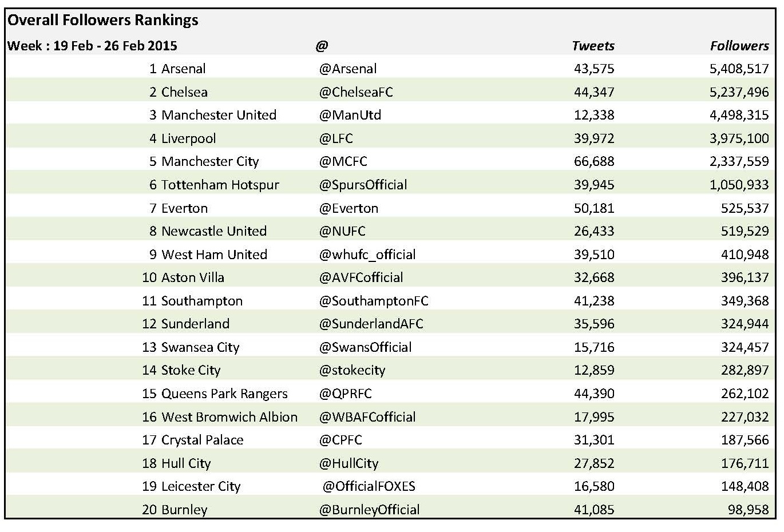The image size is (784, 532).
Task: Select Everton's followers value 525,537
Action: coord(745,209)
